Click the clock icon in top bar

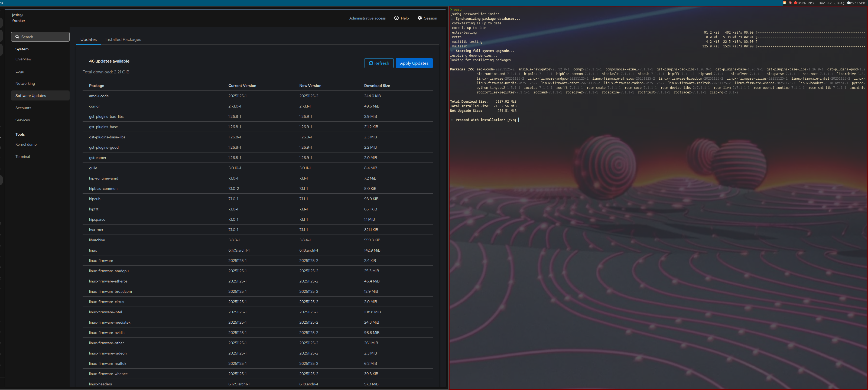pos(849,3)
